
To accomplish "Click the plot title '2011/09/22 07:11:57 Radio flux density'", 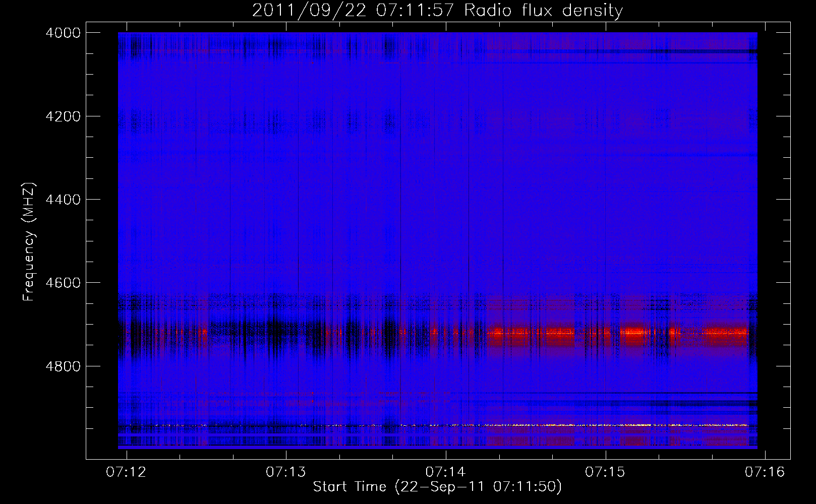I will point(437,10).
